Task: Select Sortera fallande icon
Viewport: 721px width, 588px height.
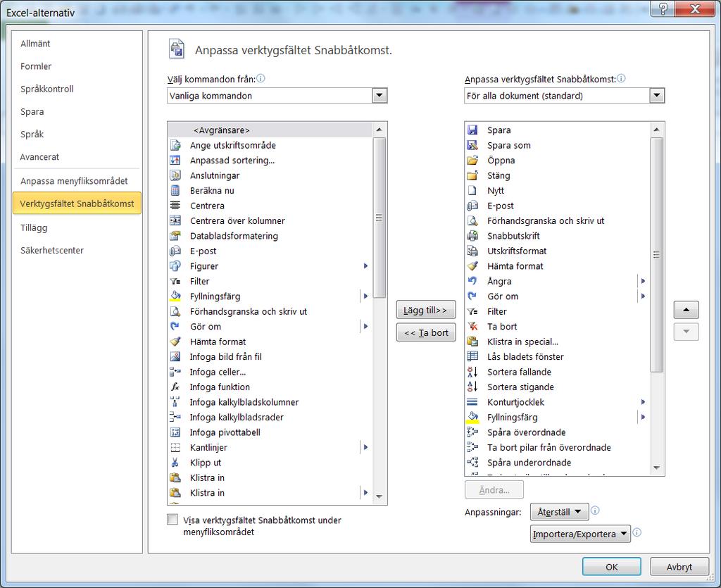Action: tap(472, 372)
